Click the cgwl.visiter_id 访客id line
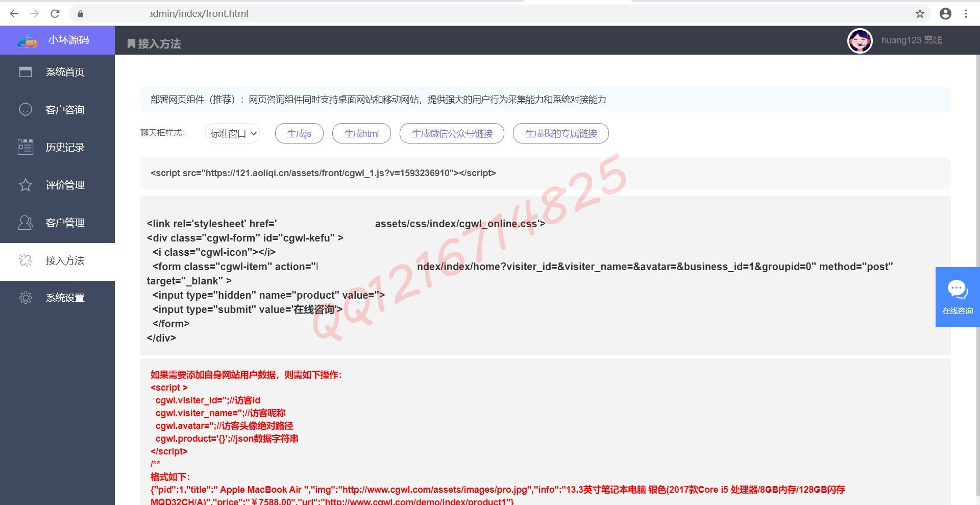Image resolution: width=980 pixels, height=505 pixels. click(208, 400)
